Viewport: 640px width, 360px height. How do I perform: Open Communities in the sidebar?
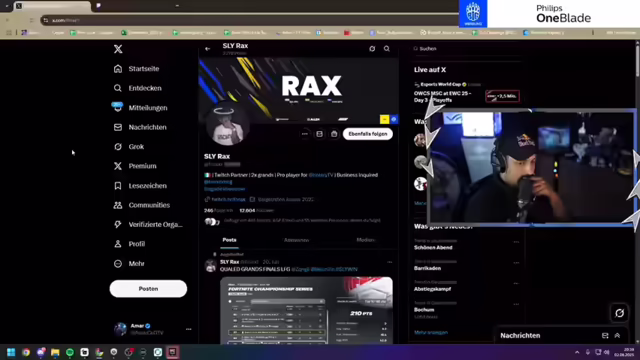(141, 205)
